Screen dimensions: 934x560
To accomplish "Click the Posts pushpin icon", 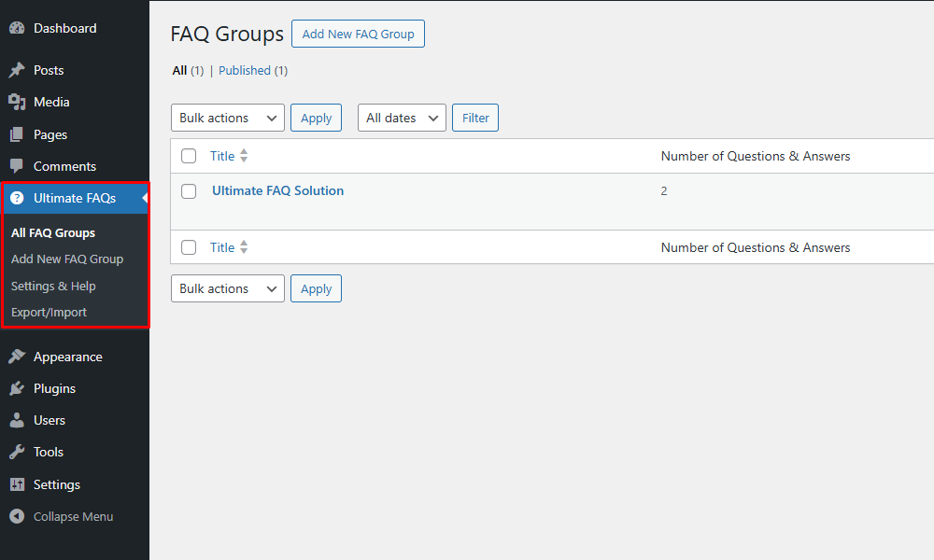I will pos(17,70).
